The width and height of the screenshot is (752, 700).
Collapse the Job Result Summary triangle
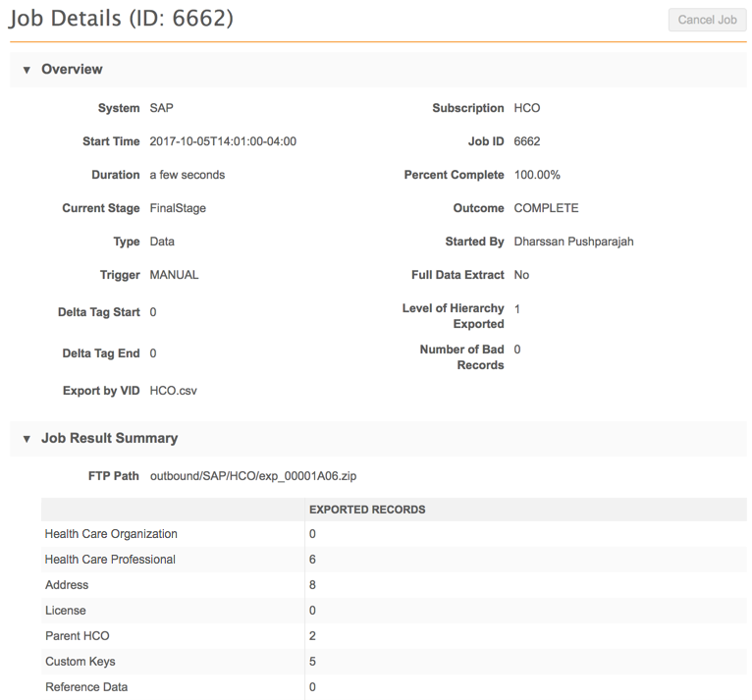click(27, 439)
